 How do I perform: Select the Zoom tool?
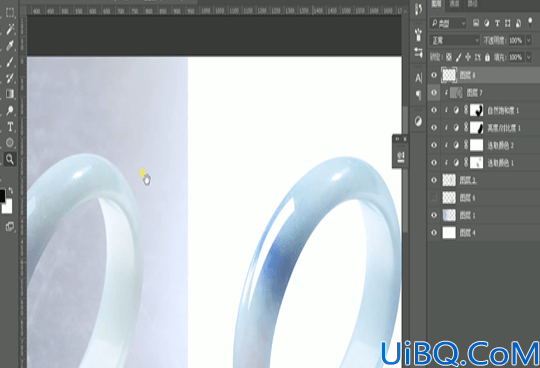[10, 159]
